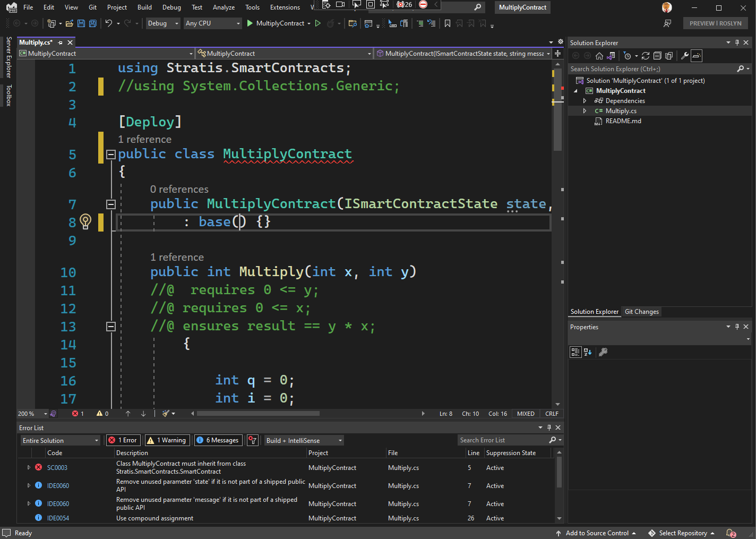
Task: Click the Home icon in Solution Explorer
Action: pyautogui.click(x=599, y=56)
